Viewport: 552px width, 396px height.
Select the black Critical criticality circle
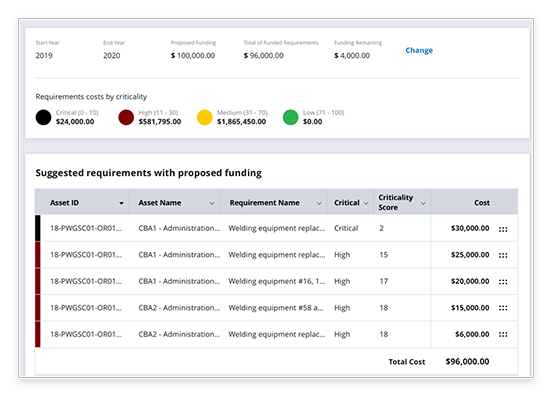tap(43, 117)
